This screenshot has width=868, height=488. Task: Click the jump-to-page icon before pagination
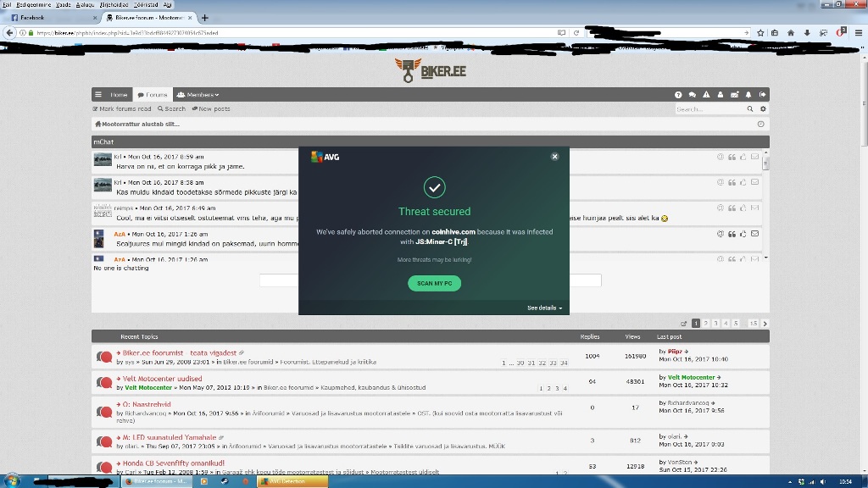tap(684, 323)
